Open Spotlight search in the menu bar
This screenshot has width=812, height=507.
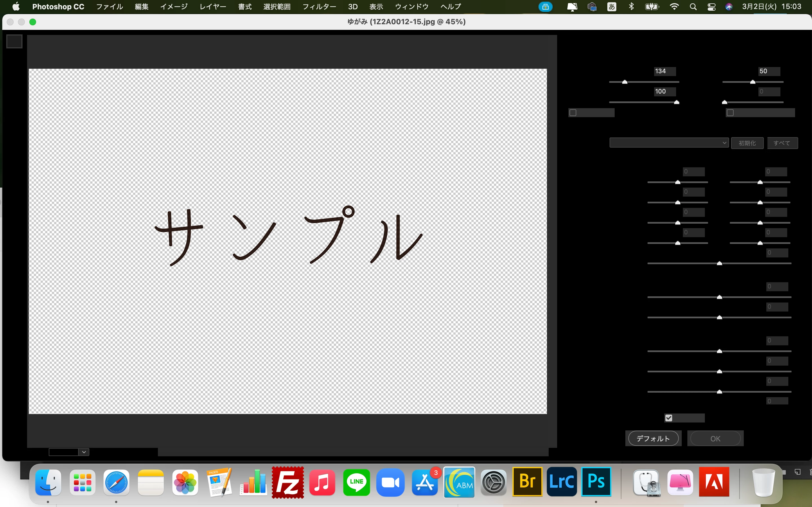click(x=693, y=7)
